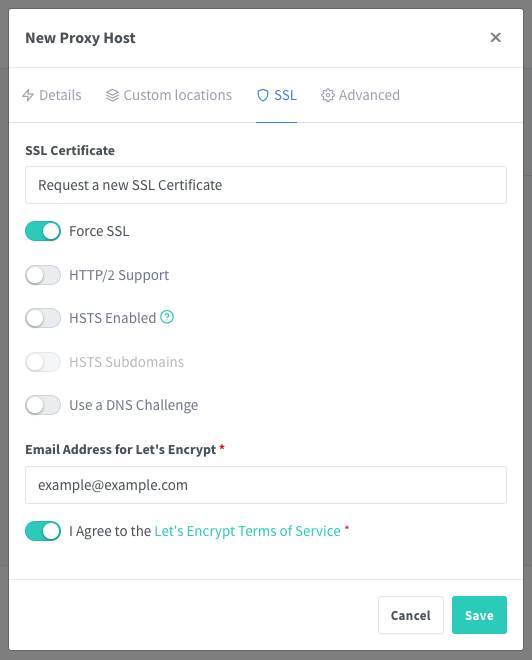Open Let's Encrypt Terms of Service link
The width and height of the screenshot is (532, 660).
pyautogui.click(x=247, y=531)
